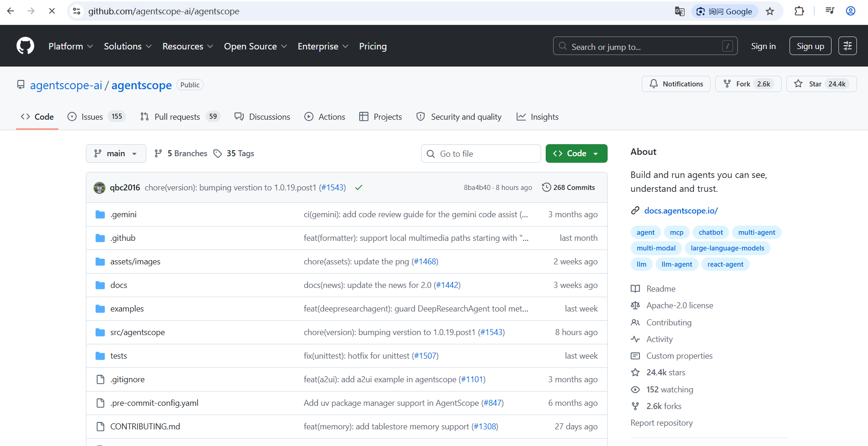Click the tests folder icon
This screenshot has height=446, width=868.
click(x=100, y=356)
